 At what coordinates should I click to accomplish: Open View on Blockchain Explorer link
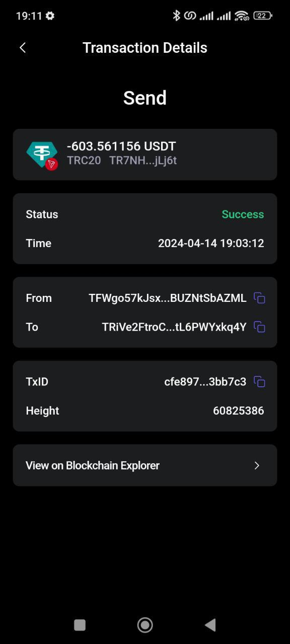click(145, 465)
